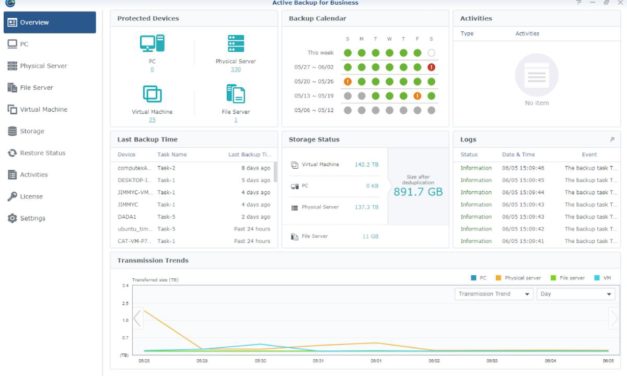Screen dimensions: 627x376
Task: Open Physical Server 137.3 TB storage value
Action: click(366, 207)
